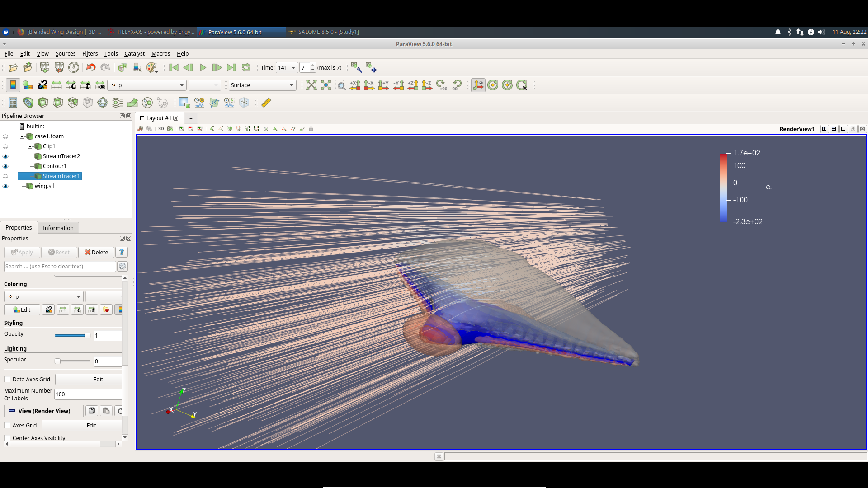Click the Ruler measurement tool icon

coord(266,103)
